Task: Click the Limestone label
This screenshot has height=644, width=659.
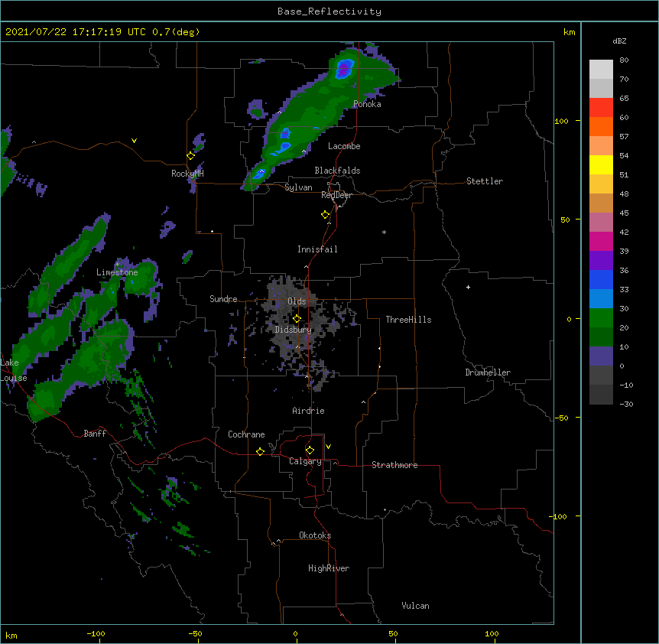Action: (117, 272)
